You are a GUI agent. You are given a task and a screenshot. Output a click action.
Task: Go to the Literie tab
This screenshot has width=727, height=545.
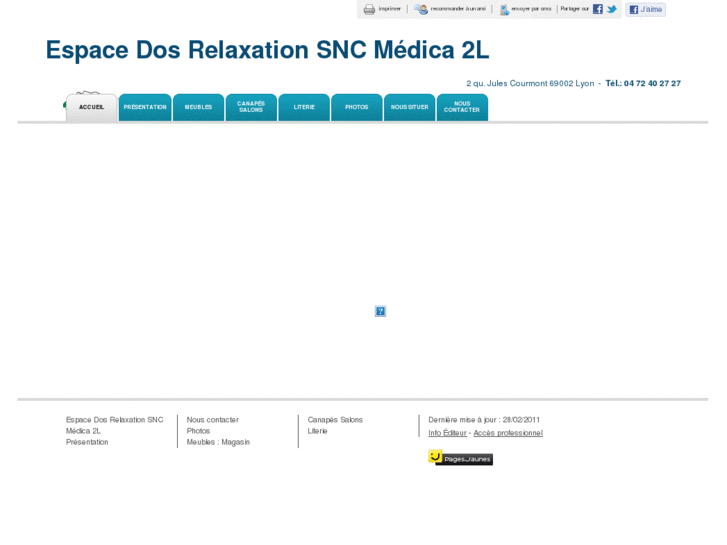point(304,107)
